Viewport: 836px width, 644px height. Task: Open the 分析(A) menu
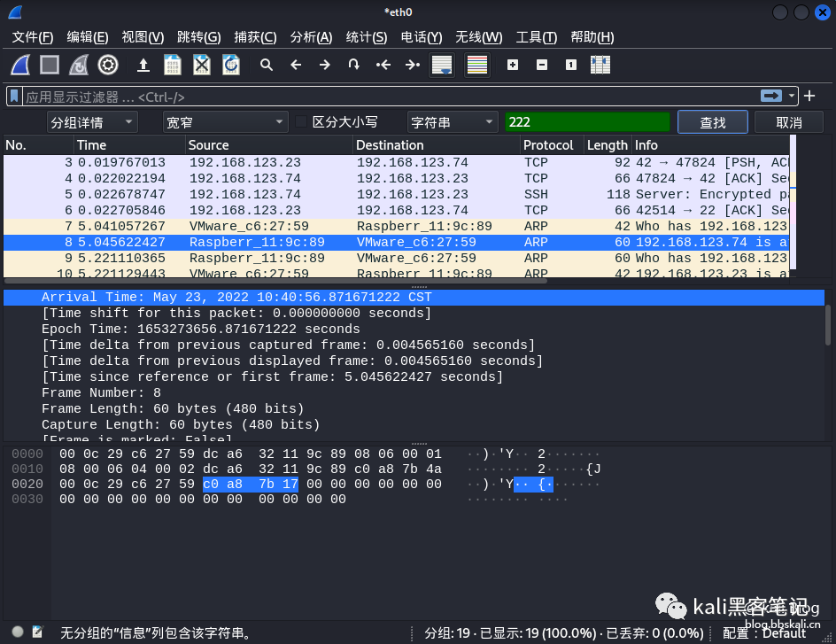point(312,37)
